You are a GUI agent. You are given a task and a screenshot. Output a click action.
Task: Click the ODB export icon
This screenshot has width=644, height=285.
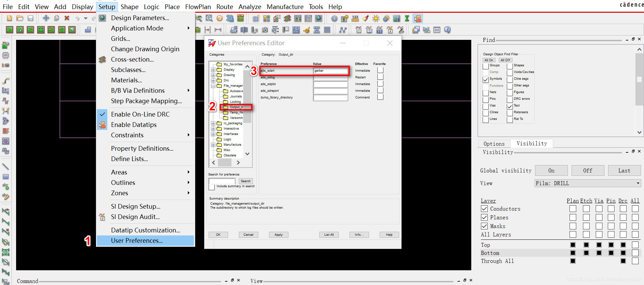click(234, 30)
